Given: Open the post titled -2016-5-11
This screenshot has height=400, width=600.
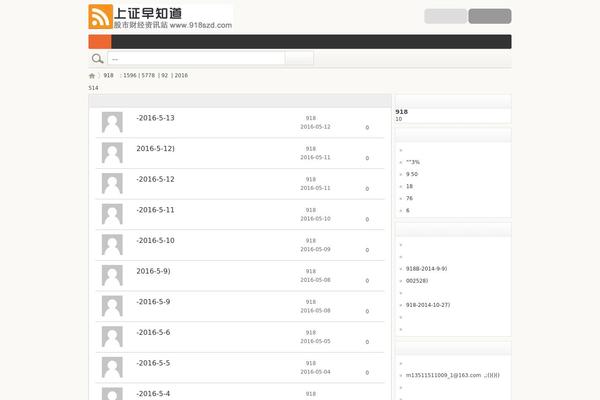Looking at the screenshot, I should pyautogui.click(x=155, y=210).
